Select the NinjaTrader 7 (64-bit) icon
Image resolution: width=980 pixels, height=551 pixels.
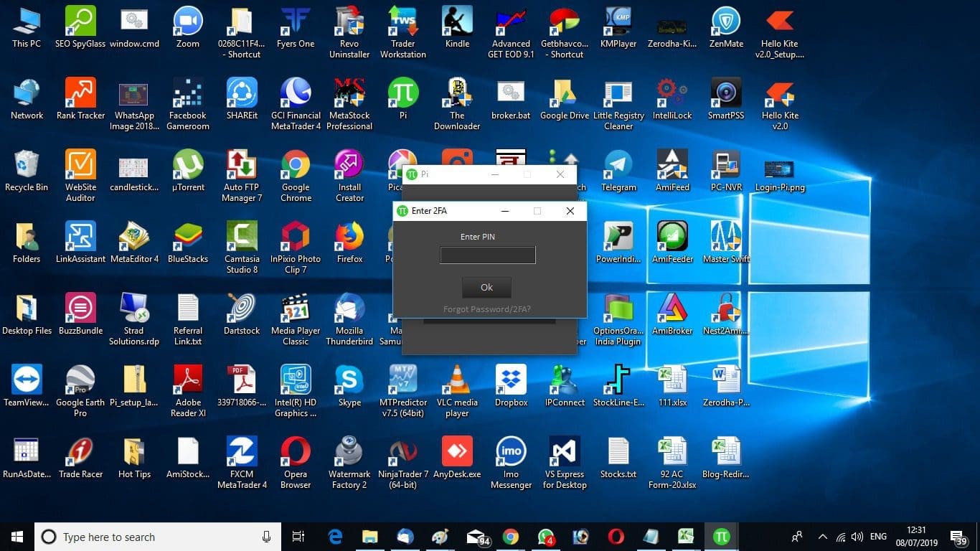click(x=403, y=463)
